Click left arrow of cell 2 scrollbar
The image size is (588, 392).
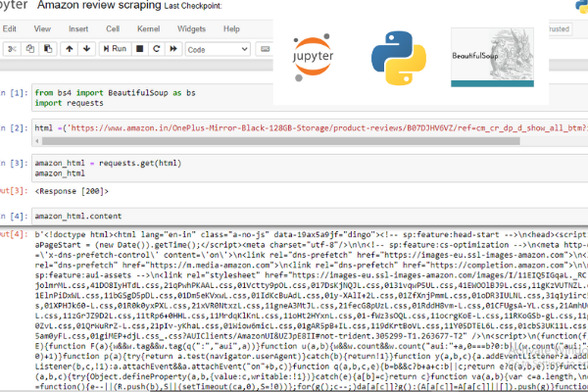[x=37, y=141]
